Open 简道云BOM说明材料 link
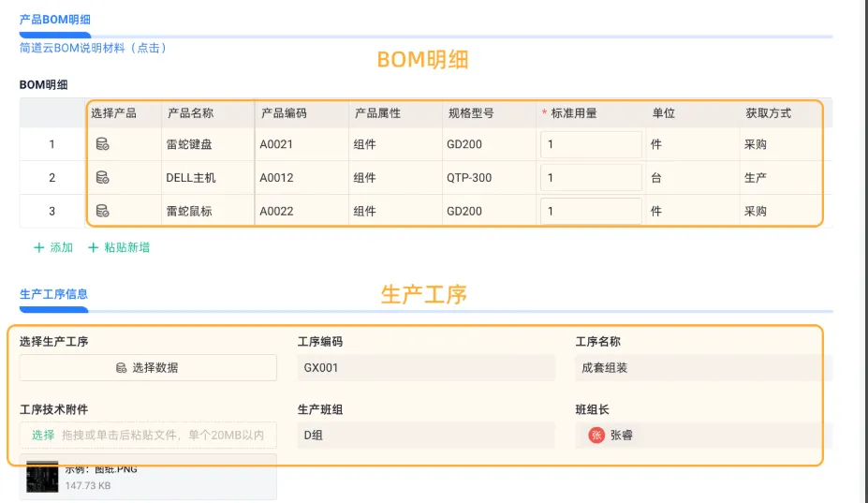 pyautogui.click(x=93, y=48)
